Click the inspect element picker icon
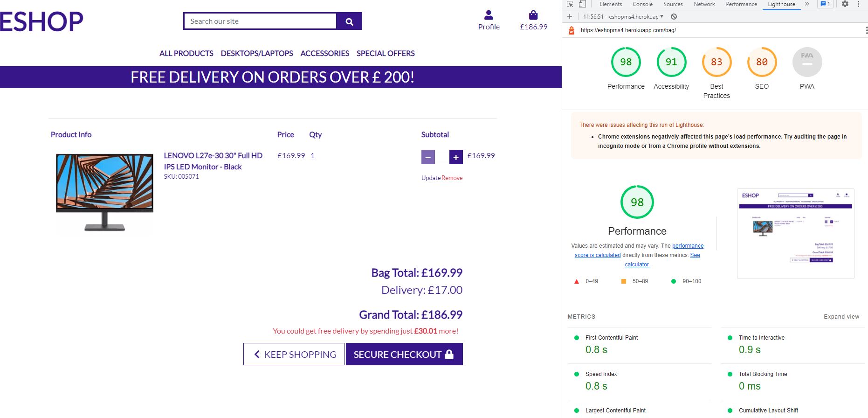 (570, 4)
